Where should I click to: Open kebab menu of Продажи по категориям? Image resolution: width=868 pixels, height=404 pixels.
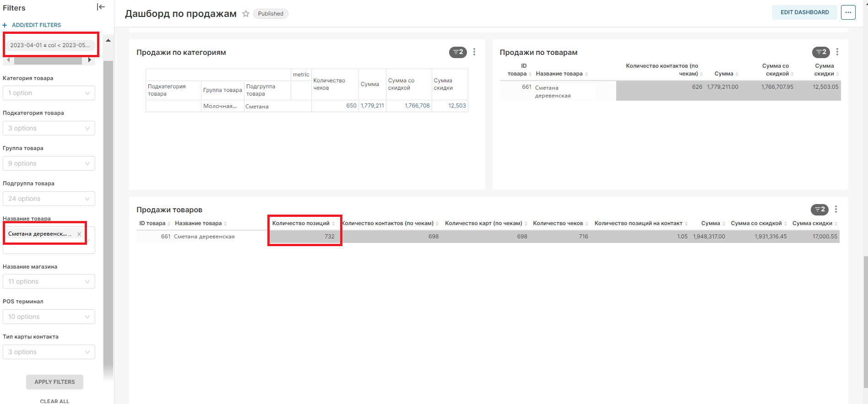pos(474,52)
